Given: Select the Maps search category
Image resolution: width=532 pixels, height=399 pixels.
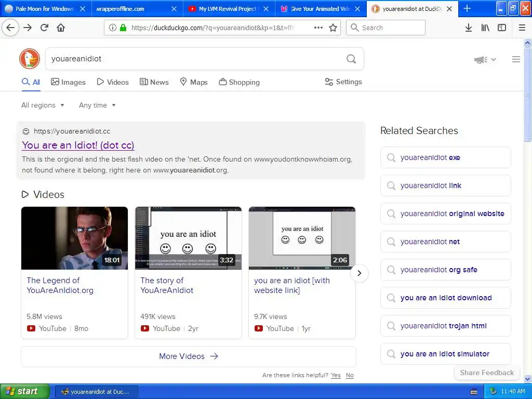Looking at the screenshot, I should (194, 82).
